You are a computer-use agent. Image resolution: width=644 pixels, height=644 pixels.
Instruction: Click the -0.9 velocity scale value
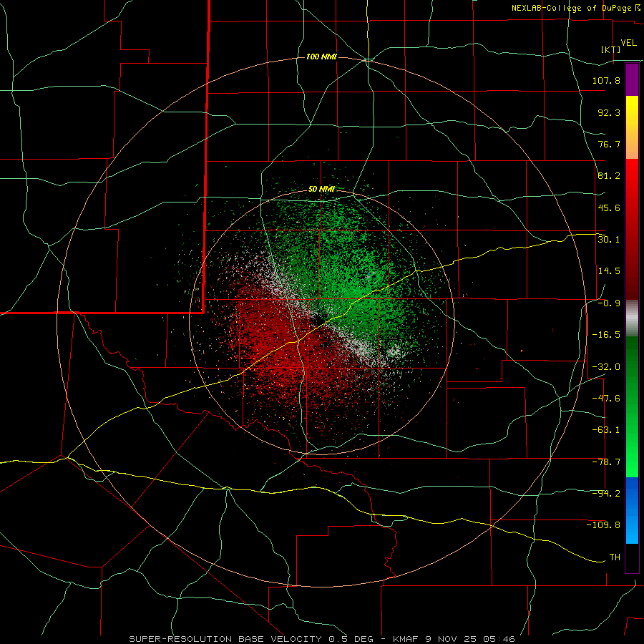pos(609,303)
